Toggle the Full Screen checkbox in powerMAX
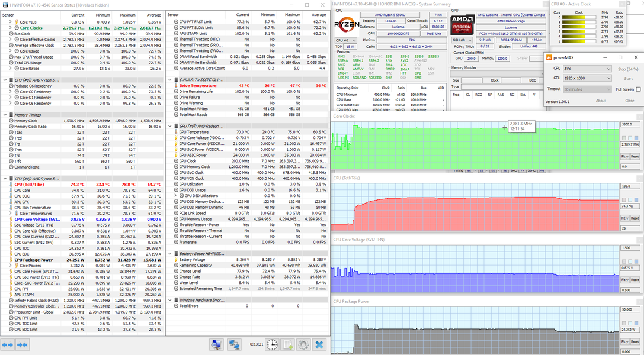Screen dimensions: 644x355 click(x=638, y=89)
